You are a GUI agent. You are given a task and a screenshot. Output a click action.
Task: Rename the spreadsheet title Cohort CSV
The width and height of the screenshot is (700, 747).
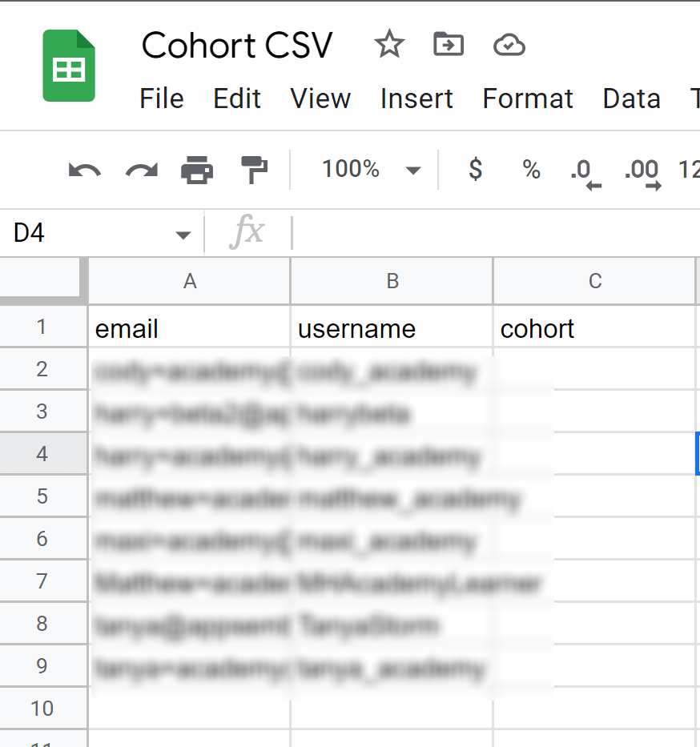(237, 45)
